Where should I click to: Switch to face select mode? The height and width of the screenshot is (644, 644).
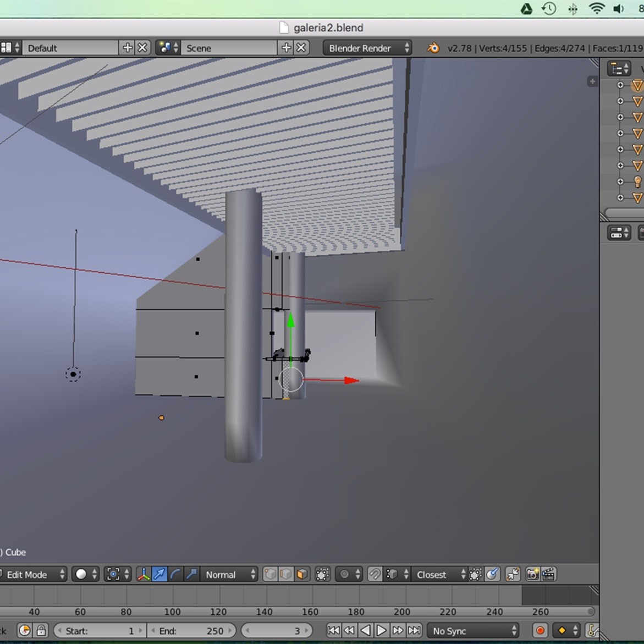[302, 575]
